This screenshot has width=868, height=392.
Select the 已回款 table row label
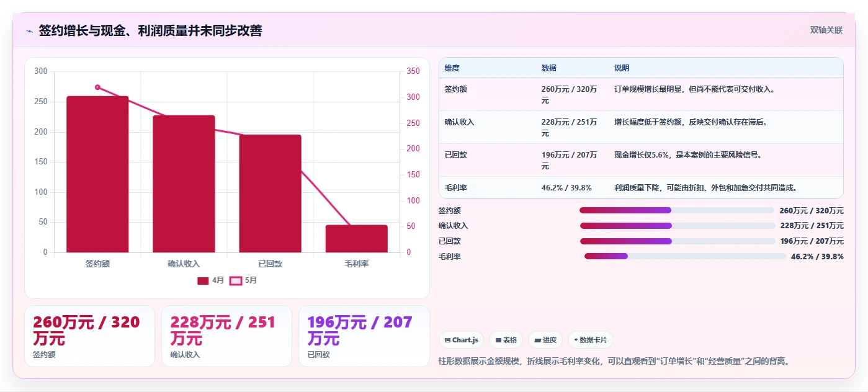click(x=456, y=155)
